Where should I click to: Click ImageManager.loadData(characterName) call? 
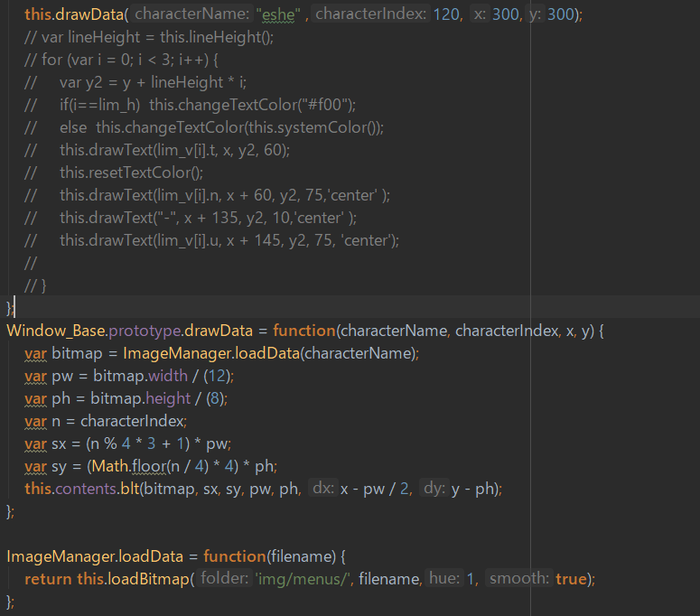click(x=271, y=353)
